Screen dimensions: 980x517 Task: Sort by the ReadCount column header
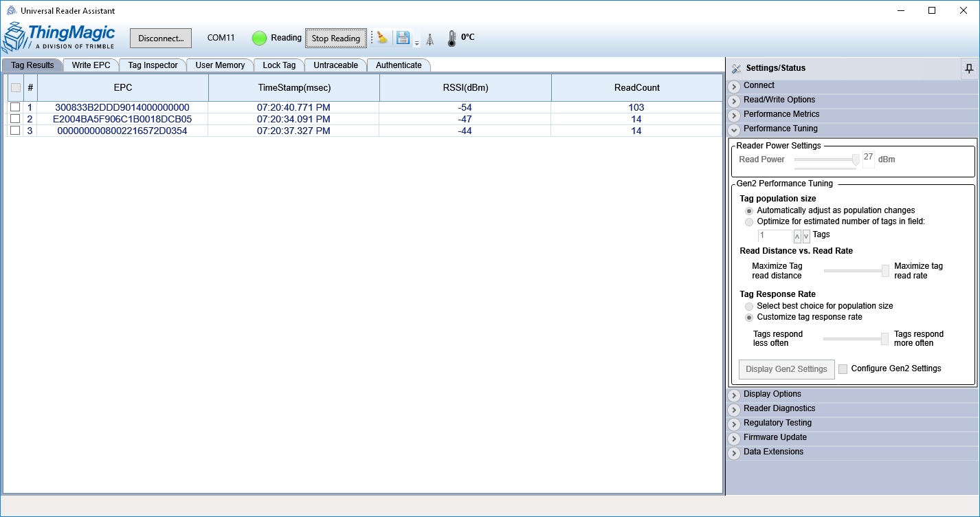[x=636, y=88]
